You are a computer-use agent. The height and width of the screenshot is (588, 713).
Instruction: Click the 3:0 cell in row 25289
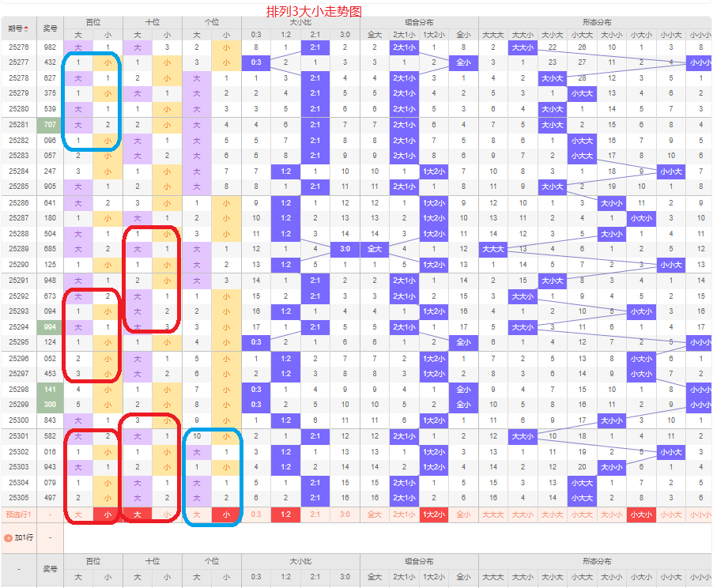[x=345, y=249]
